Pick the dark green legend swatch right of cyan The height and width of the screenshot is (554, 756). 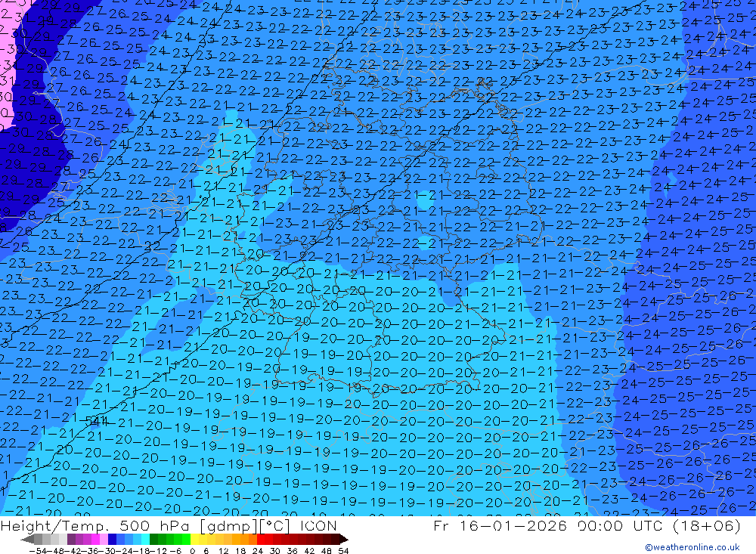[153, 539]
